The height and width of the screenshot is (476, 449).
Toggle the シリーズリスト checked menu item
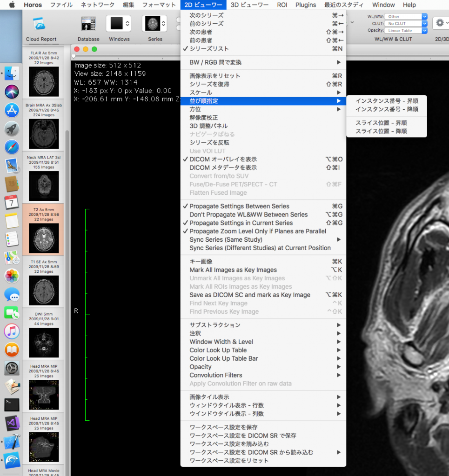(263, 48)
